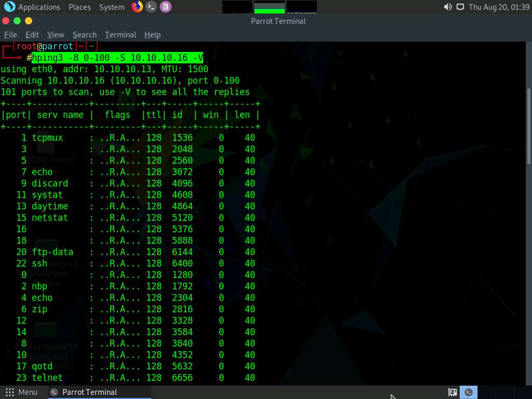Open the green CPU monitor graph
Screen dimensions: 532x399
click(x=270, y=7)
